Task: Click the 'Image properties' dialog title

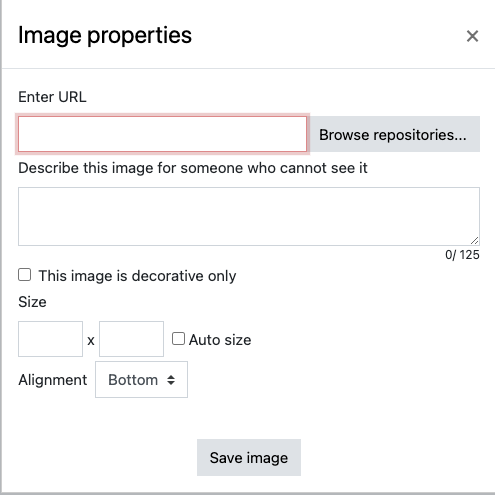Action: pyautogui.click(x=105, y=35)
